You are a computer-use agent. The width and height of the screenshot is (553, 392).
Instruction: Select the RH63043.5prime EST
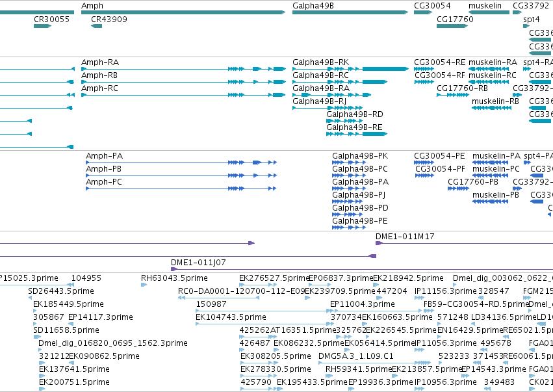pos(144,285)
